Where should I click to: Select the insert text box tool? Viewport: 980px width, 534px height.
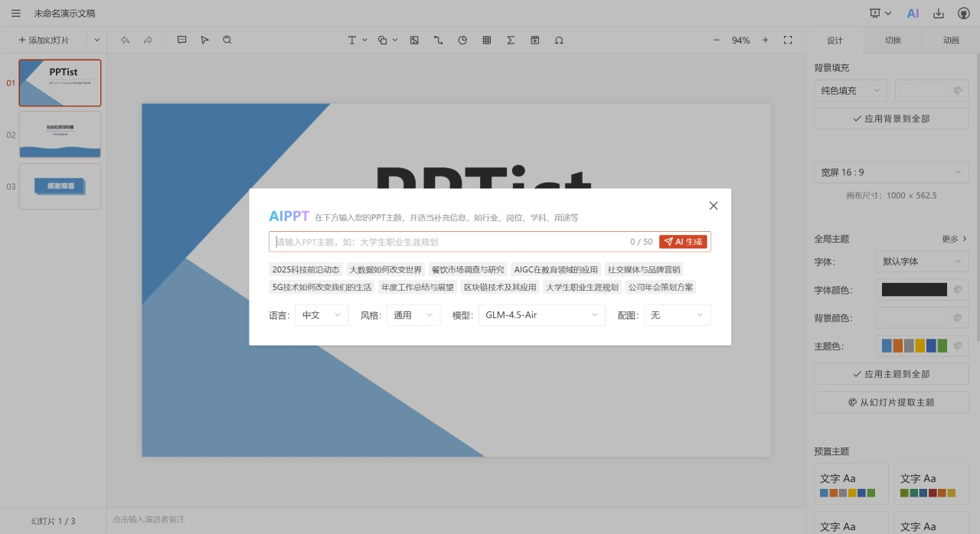(x=352, y=40)
